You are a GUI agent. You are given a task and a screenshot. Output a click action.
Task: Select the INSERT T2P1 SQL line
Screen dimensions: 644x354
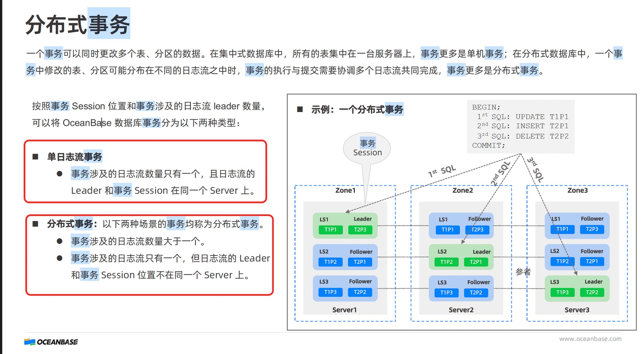(x=523, y=126)
